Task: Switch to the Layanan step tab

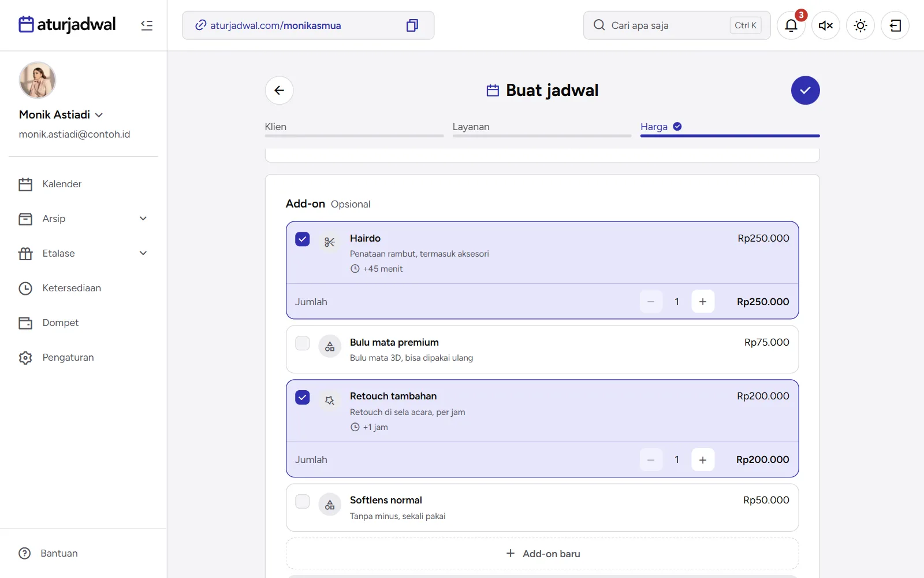Action: pos(542,128)
